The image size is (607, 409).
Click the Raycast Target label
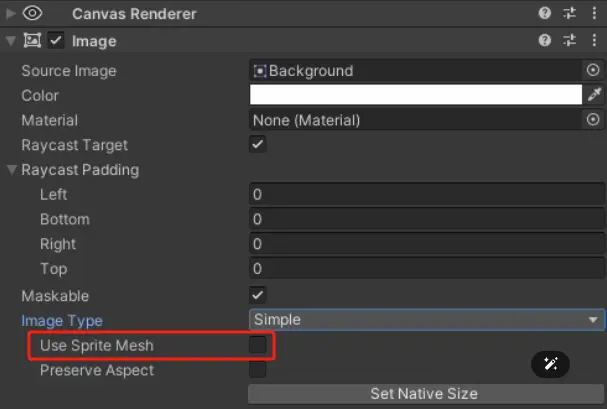pos(75,145)
